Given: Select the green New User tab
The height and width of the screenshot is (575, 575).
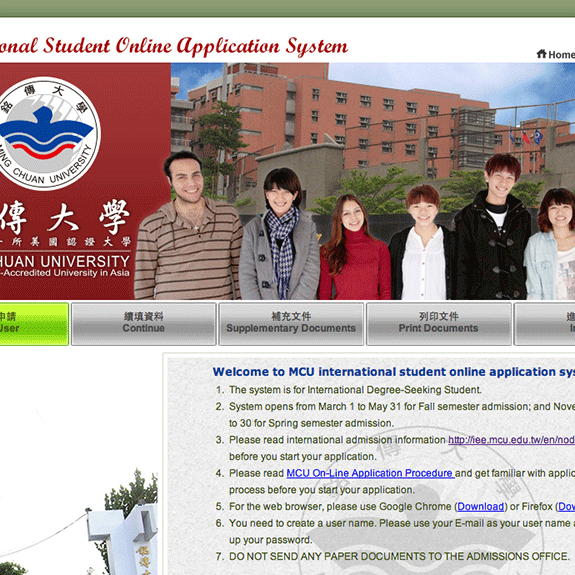Looking at the screenshot, I should pyautogui.click(x=34, y=323).
